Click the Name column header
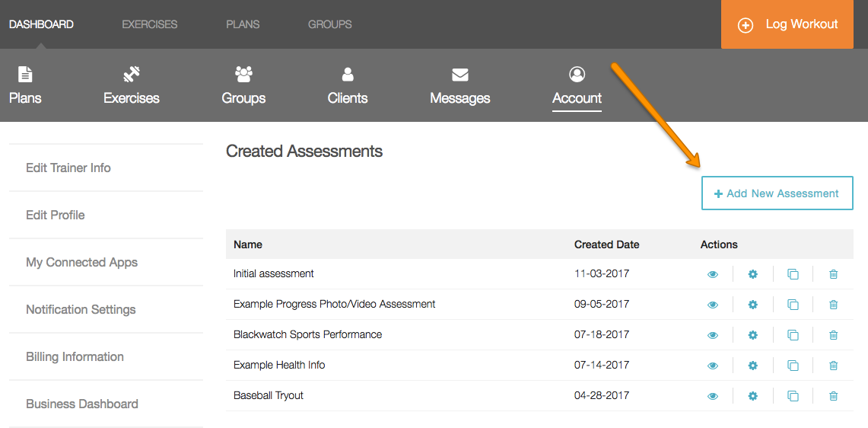 [x=248, y=244]
